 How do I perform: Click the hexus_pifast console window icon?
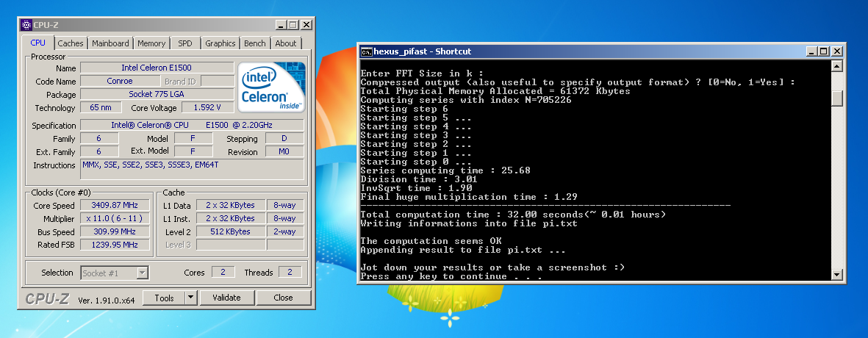point(366,51)
